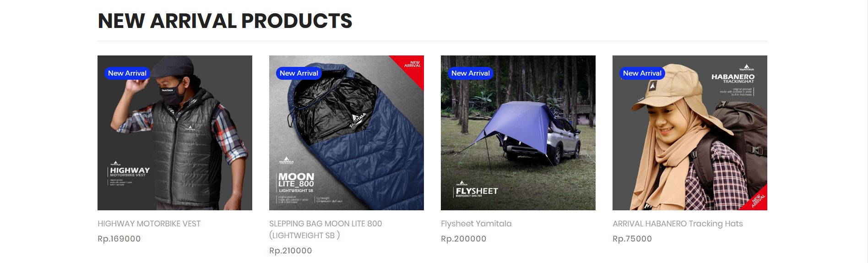Click the SLEPPING BAG MOON LITE 800 title
This screenshot has width=868, height=263.
click(x=325, y=230)
